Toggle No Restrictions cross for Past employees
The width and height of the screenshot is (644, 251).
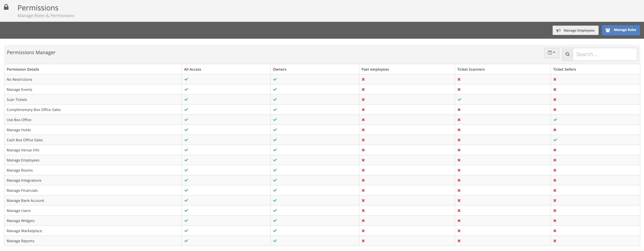coord(363,79)
